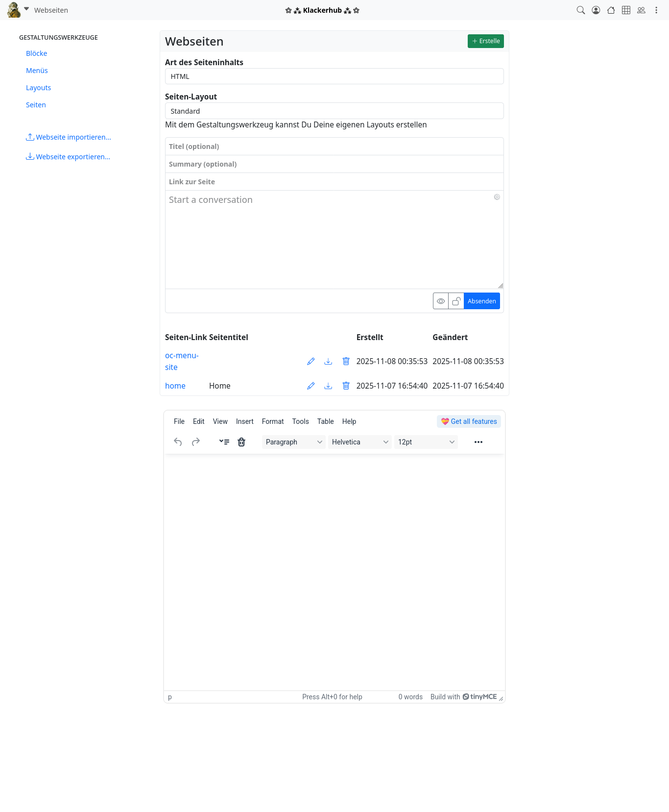669x812 pixels.
Task: Click into the TinyMCE editing area
Action: [x=334, y=572]
